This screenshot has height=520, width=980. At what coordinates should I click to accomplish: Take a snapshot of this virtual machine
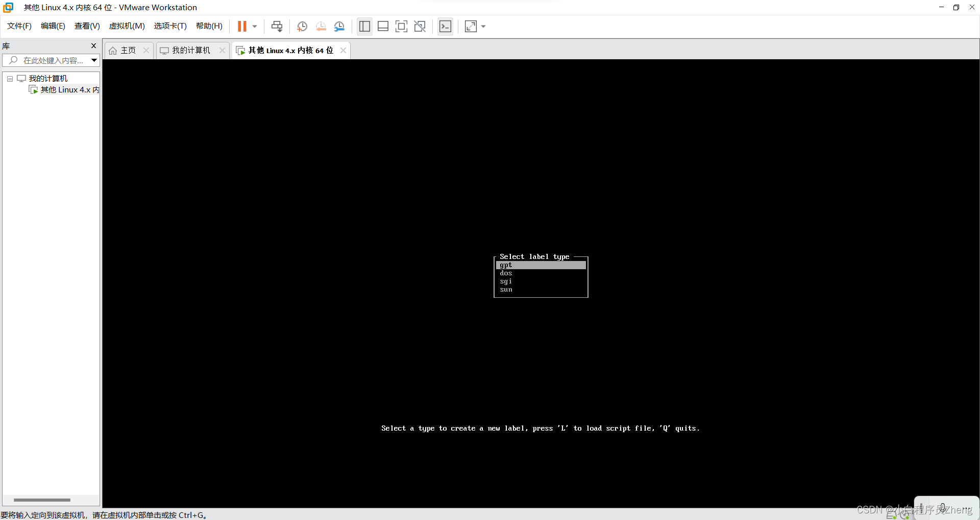point(302,26)
